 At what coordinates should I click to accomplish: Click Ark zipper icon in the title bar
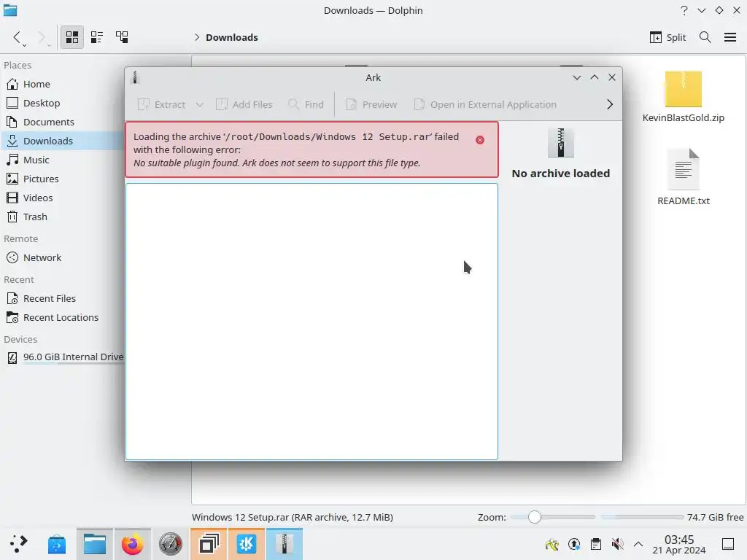click(x=135, y=77)
